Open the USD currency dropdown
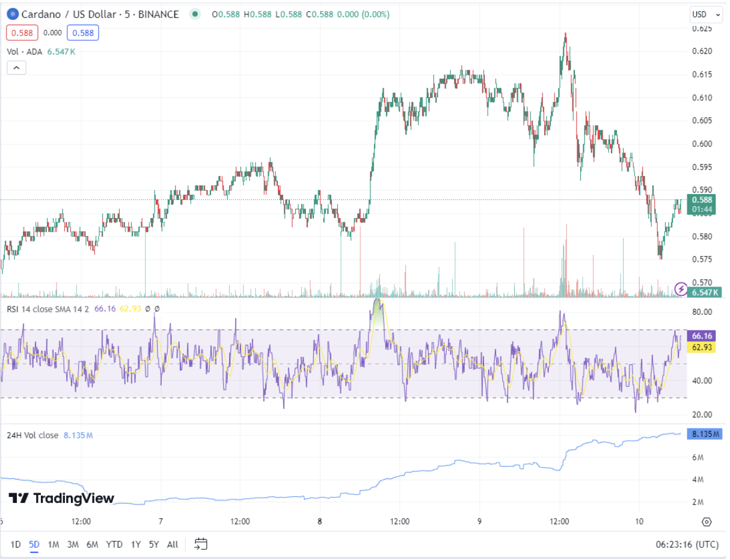Viewport: 730px width, 560px height. pyautogui.click(x=705, y=14)
